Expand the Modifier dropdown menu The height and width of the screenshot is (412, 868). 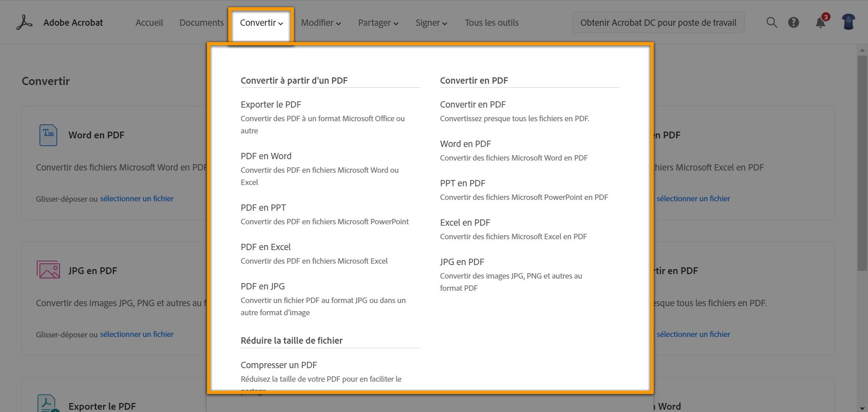pos(321,23)
